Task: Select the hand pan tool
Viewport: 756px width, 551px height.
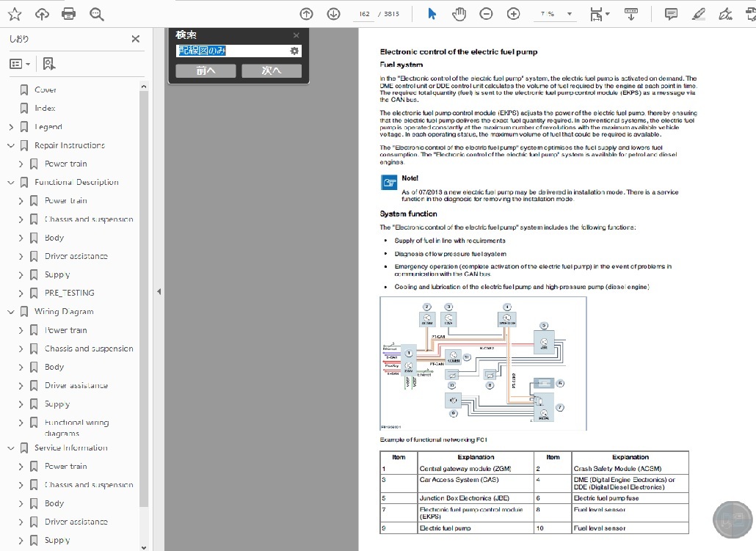Action: (x=459, y=14)
